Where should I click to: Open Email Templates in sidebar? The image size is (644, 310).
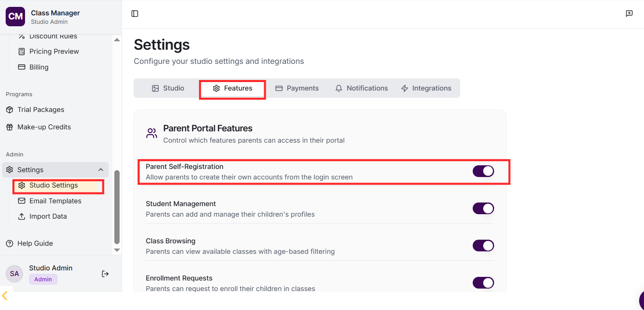[x=55, y=201]
